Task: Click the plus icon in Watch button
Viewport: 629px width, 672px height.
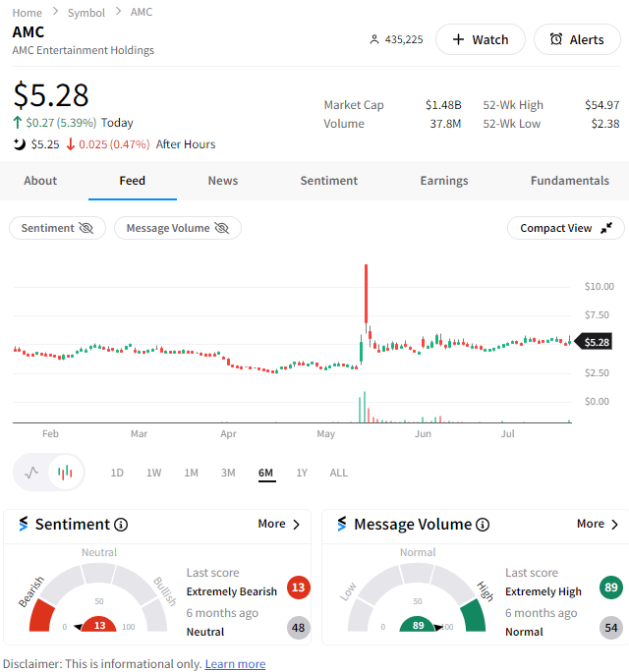Action: coord(458,39)
